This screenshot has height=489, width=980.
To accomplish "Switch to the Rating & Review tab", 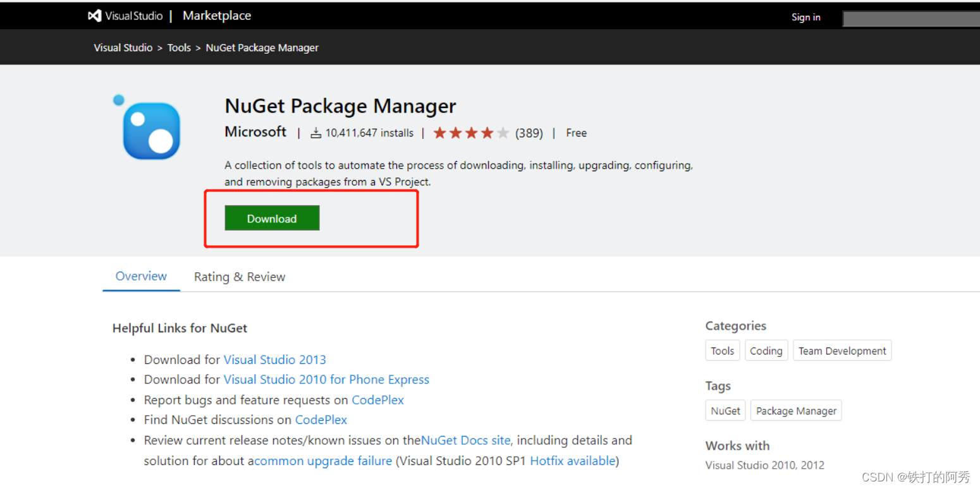I will click(240, 277).
